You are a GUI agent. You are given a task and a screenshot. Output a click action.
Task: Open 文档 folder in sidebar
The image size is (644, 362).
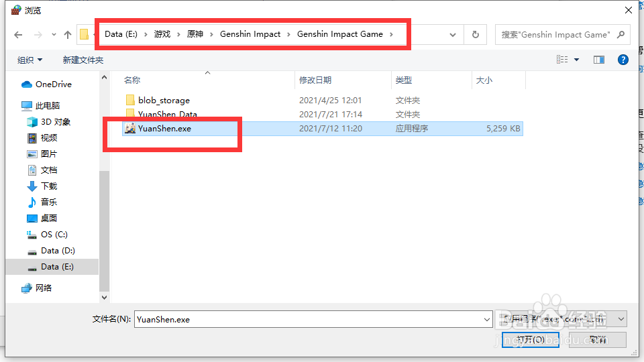point(42,170)
